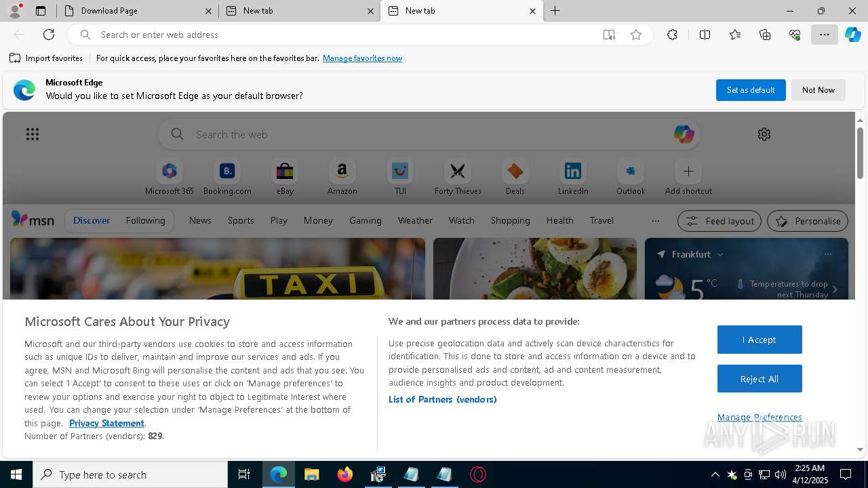The image size is (868, 488).
Task: Open the Booking.com shortcut
Action: point(227,178)
